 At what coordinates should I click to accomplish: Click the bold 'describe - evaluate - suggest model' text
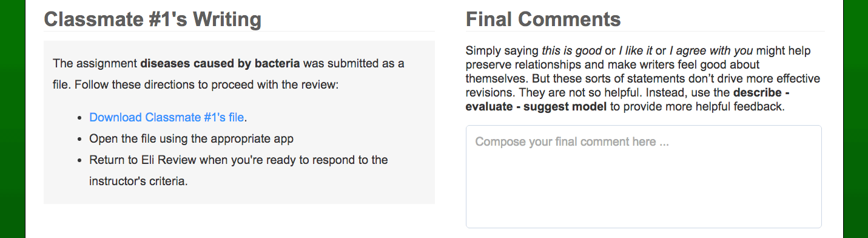tap(627, 101)
